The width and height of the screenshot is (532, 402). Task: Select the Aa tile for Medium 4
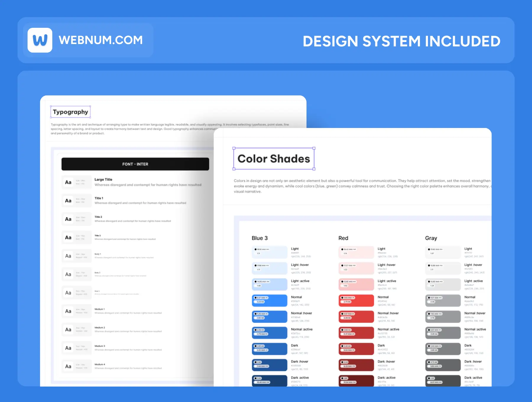point(68,367)
